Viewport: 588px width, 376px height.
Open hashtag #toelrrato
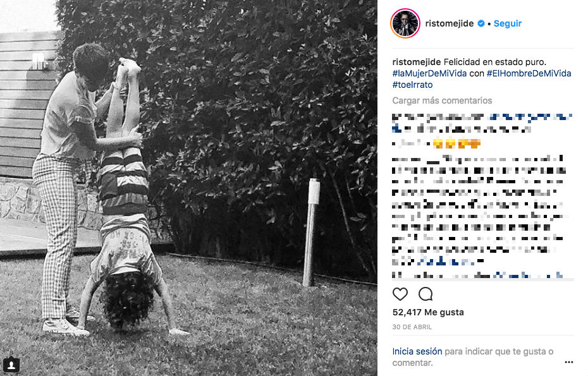coord(412,85)
